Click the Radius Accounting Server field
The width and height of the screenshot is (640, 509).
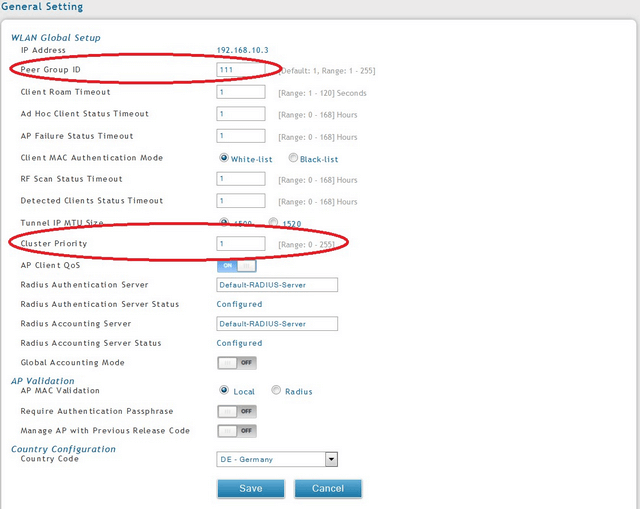tap(277, 324)
